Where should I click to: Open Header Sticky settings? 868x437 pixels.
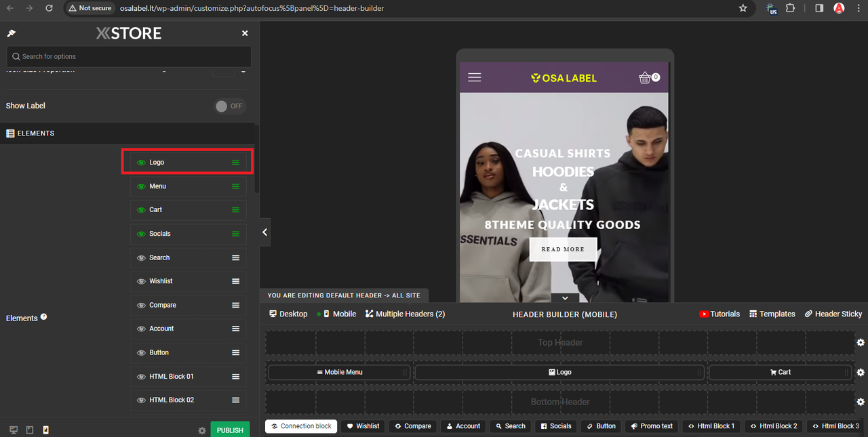(833, 314)
